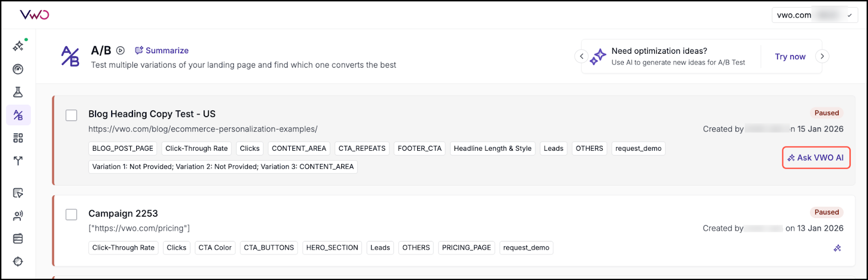
Task: Go to next optimization idea with right chevron
Action: [822, 56]
